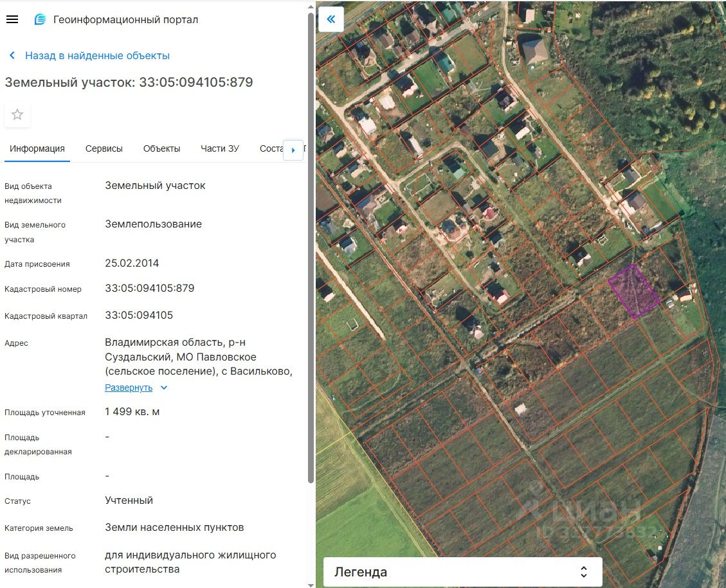
Task: Select the Объекты tab
Action: tap(161, 148)
